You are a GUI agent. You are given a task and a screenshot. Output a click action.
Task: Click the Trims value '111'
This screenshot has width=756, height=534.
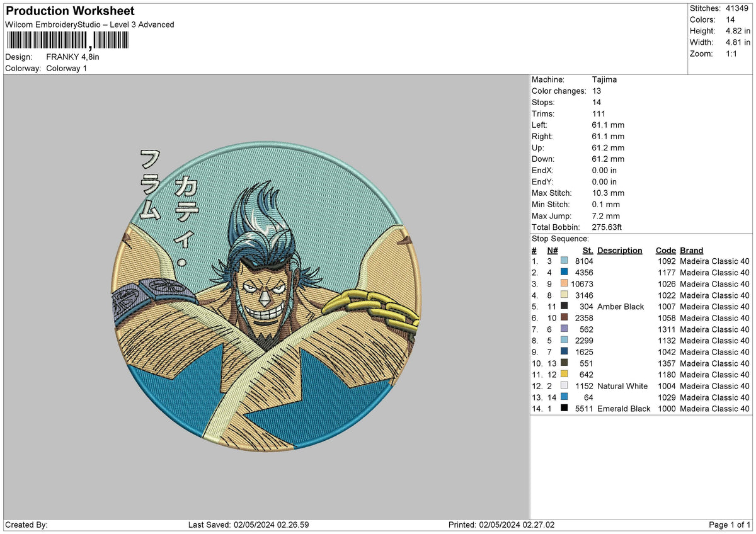[599, 114]
